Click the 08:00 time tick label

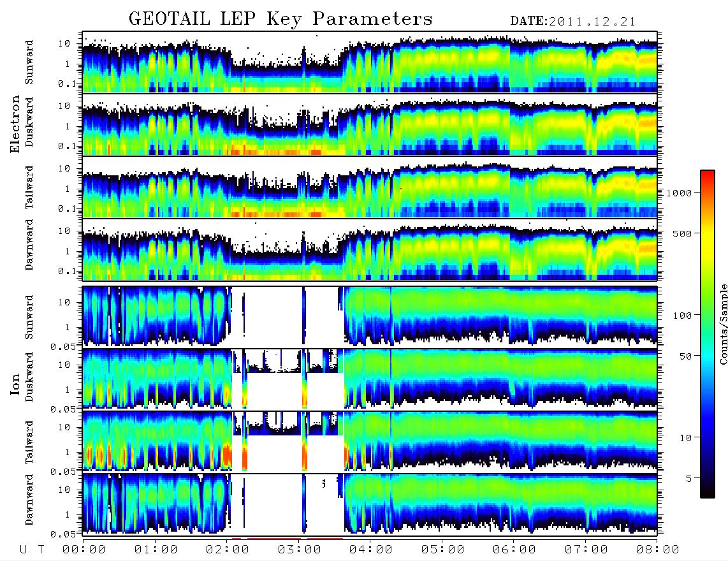[658, 550]
